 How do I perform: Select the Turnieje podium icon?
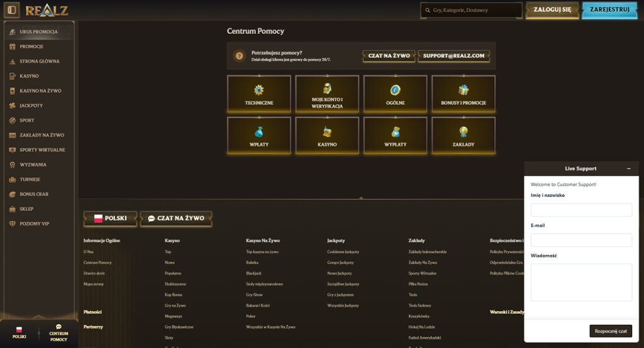click(13, 179)
